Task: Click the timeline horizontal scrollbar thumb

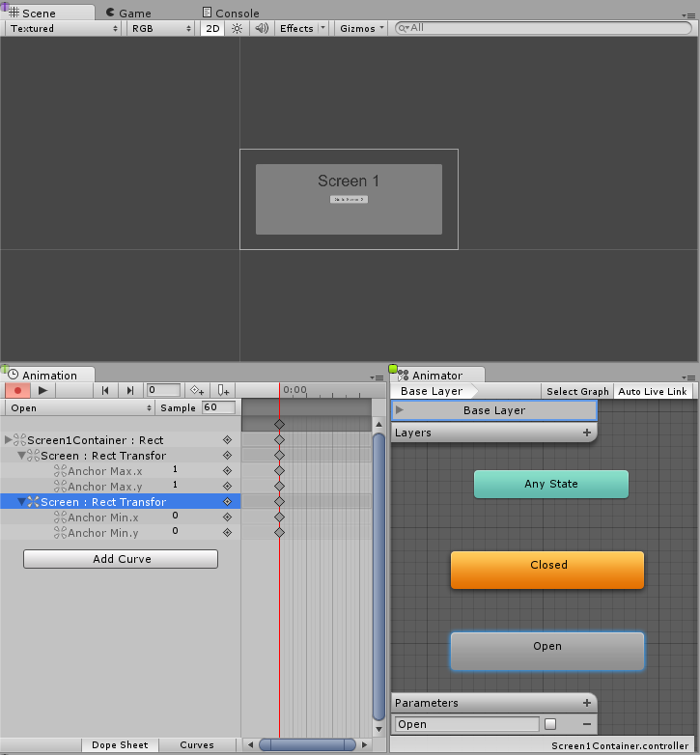Action: 306,744
